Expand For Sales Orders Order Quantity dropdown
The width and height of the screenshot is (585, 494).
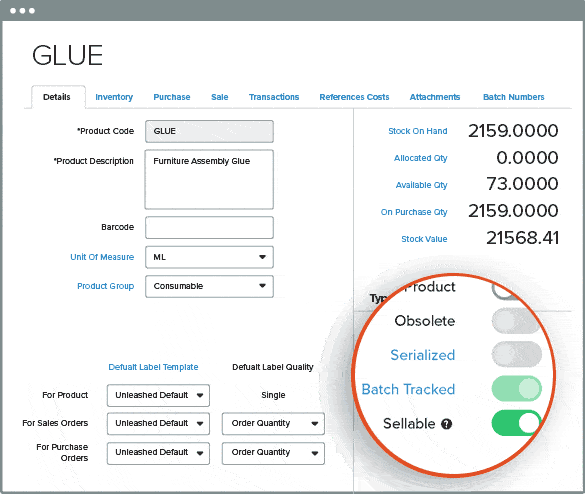[273, 423]
